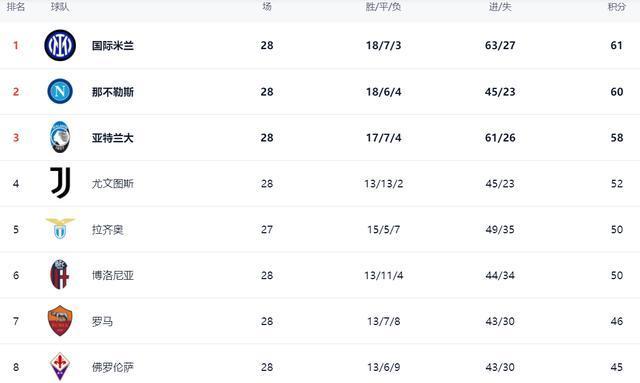Select the Atalanta team badge
640x383 pixels.
pos(60,137)
